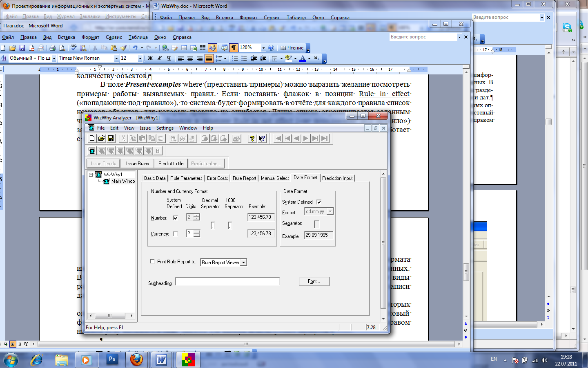Switch to the Rule Report tab
Viewport: 588px width, 368px height.
(x=245, y=178)
